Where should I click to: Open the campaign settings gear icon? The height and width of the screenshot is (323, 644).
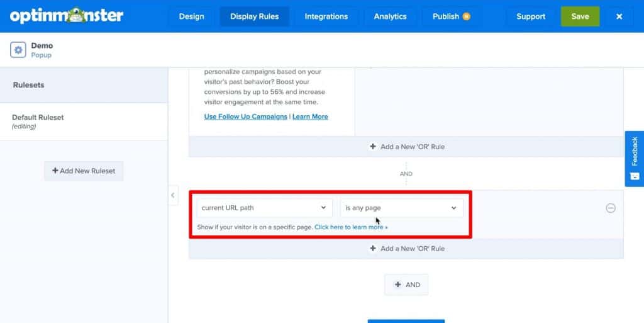(x=18, y=50)
